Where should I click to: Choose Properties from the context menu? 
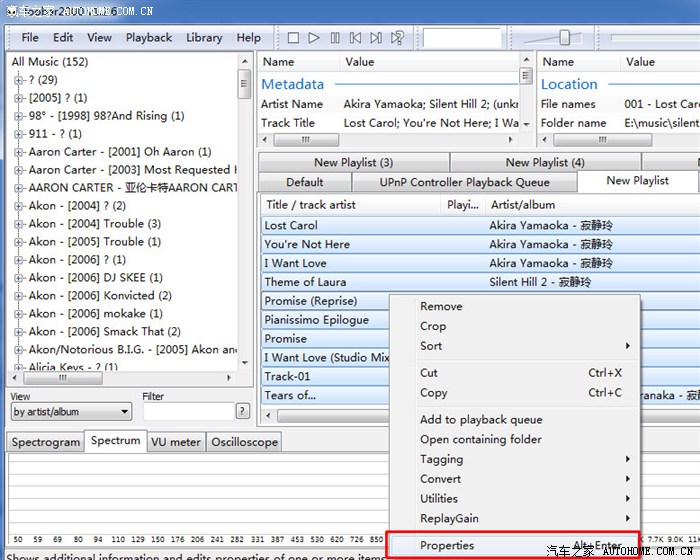point(447,546)
